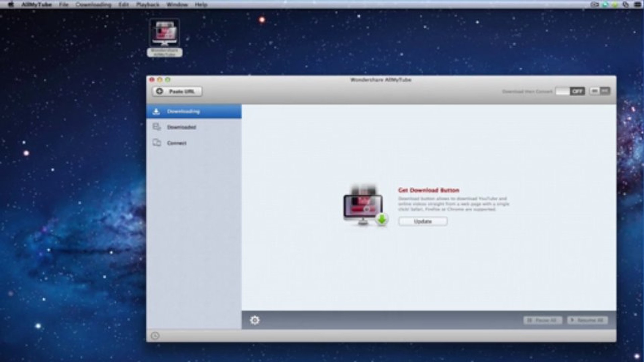
Task: Open the list icon at the menu bar's right end
Action: coord(637,5)
